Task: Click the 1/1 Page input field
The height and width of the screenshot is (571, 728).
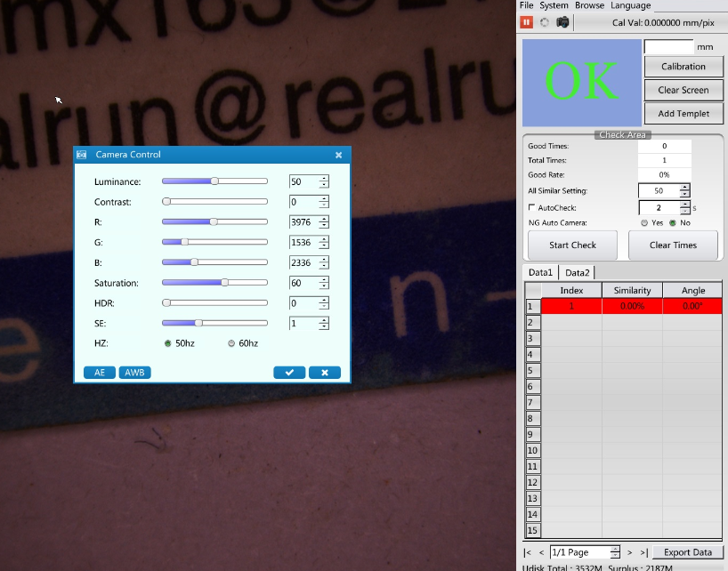Action: click(580, 552)
